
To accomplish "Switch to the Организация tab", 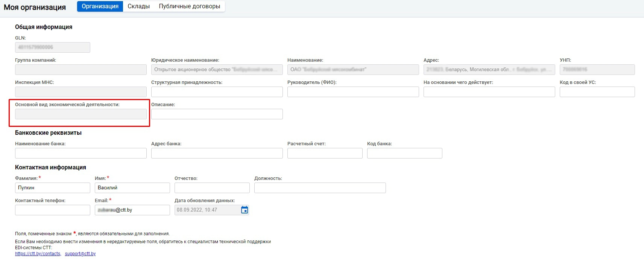I will pyautogui.click(x=100, y=6).
